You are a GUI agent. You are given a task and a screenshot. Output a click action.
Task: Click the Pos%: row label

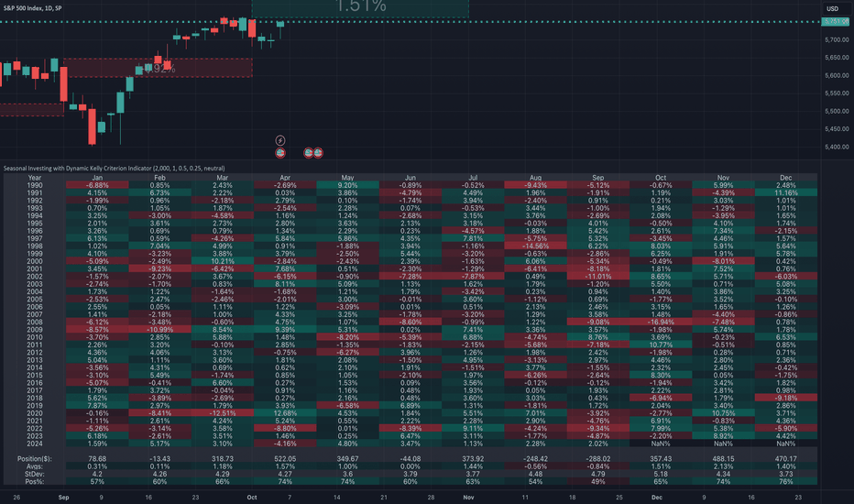coord(34,482)
